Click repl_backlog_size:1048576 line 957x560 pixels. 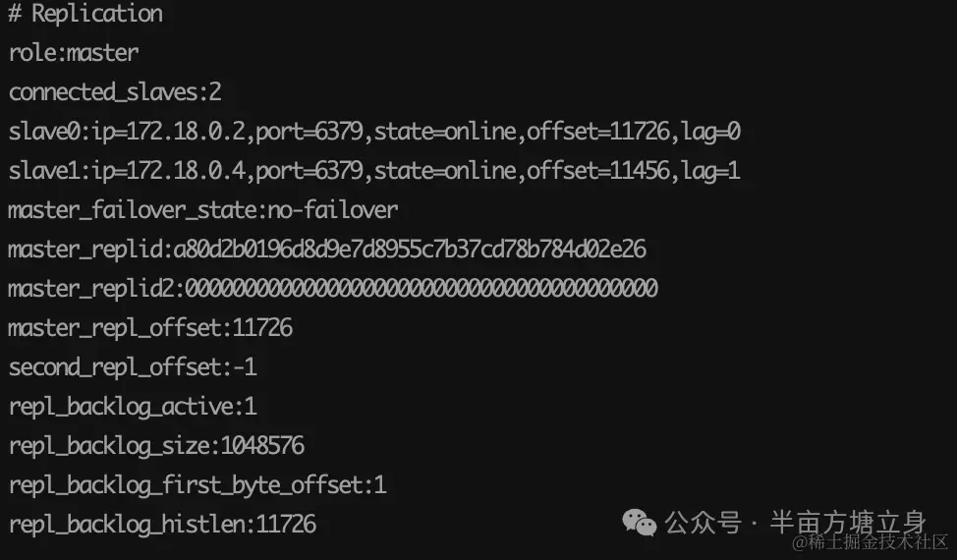(x=156, y=445)
